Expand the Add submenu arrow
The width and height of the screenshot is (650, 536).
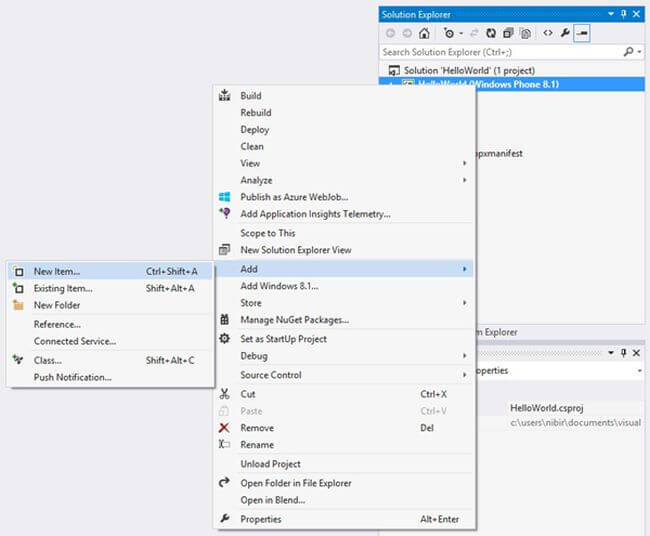pos(464,269)
